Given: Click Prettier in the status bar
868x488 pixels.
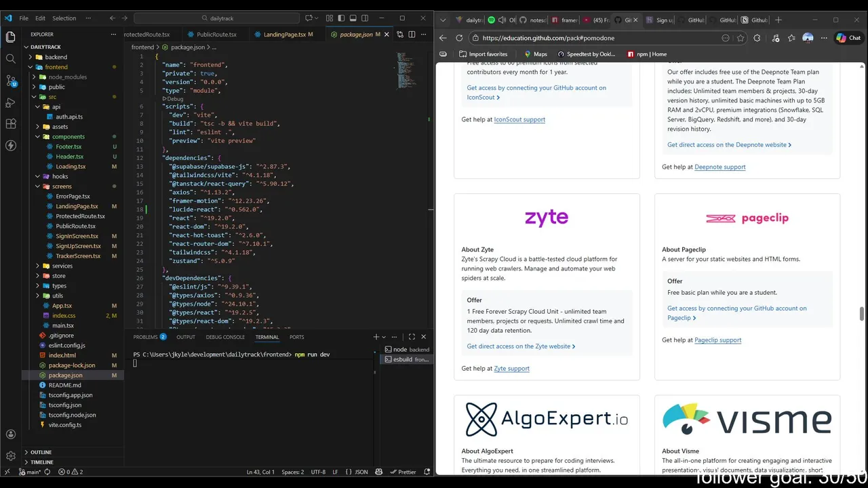Looking at the screenshot, I should click(403, 472).
